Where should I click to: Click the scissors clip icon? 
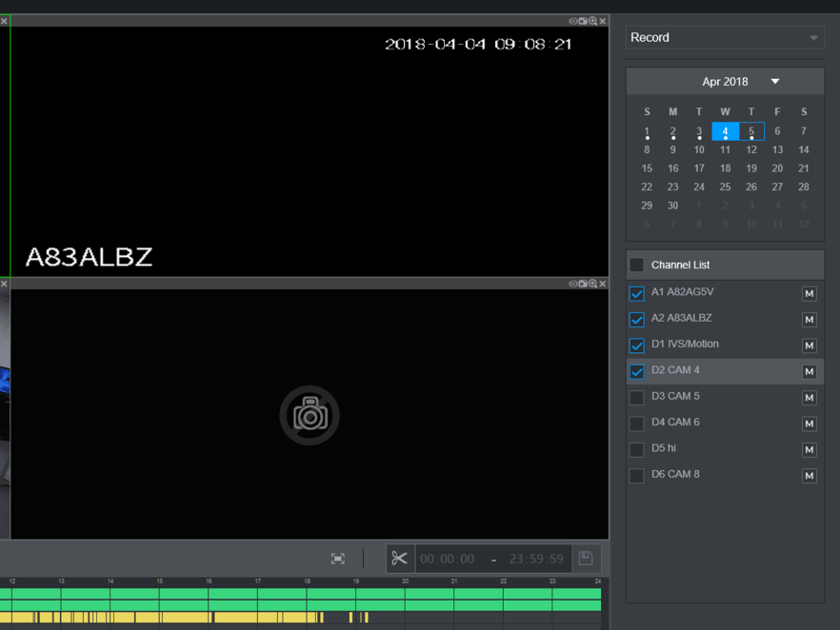coord(399,559)
